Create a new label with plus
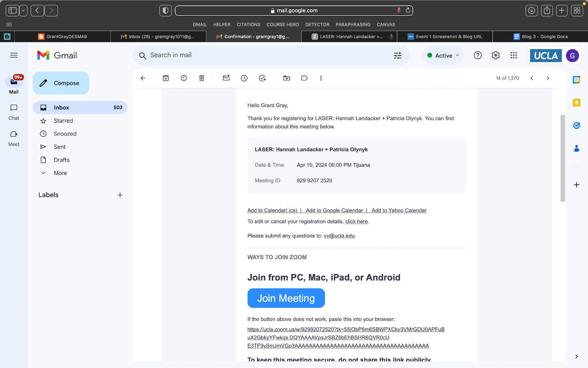The width and height of the screenshot is (588, 368). pos(120,195)
